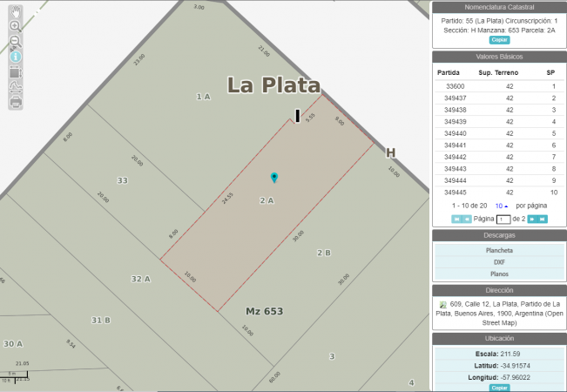Viewport: 567px width, 392px height.
Task: Go to the first page of table
Action: click(456, 219)
